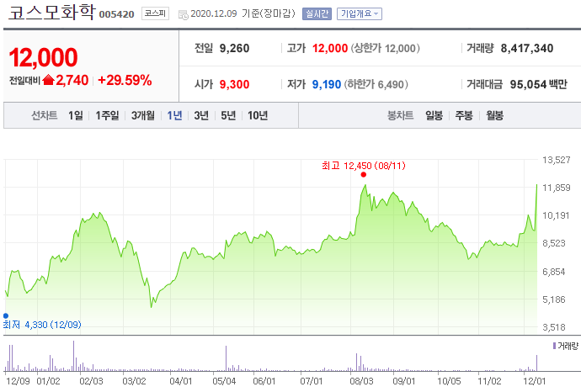Open the 주봉 candlestick chart

click(x=464, y=115)
